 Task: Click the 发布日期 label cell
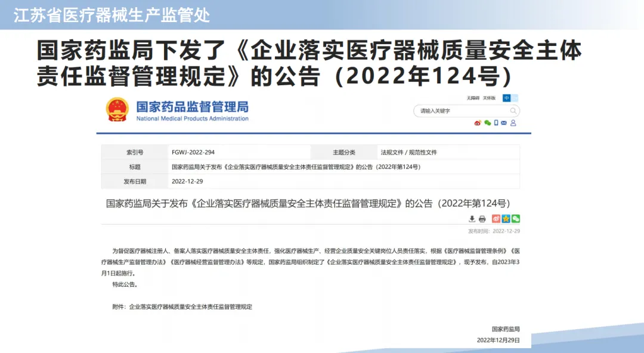pos(135,181)
